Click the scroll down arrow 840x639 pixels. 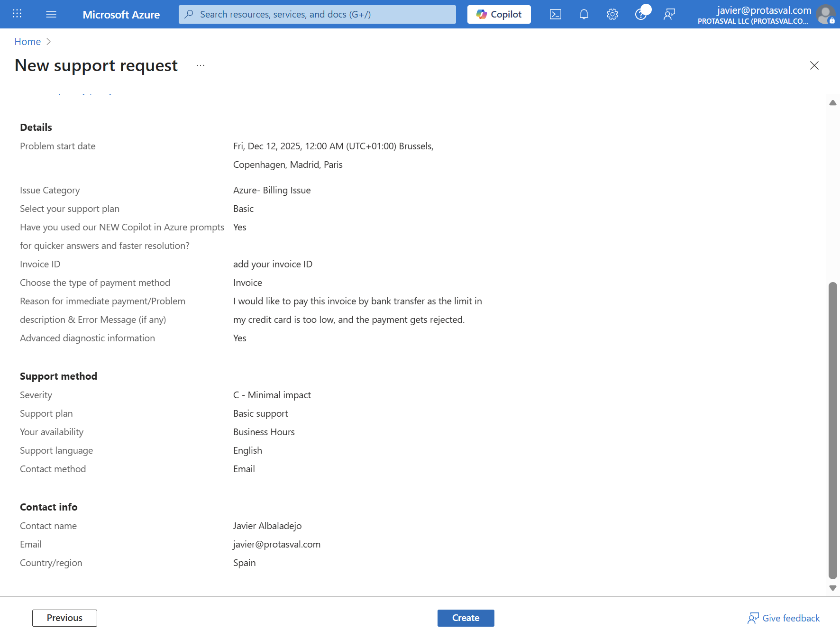click(x=833, y=588)
